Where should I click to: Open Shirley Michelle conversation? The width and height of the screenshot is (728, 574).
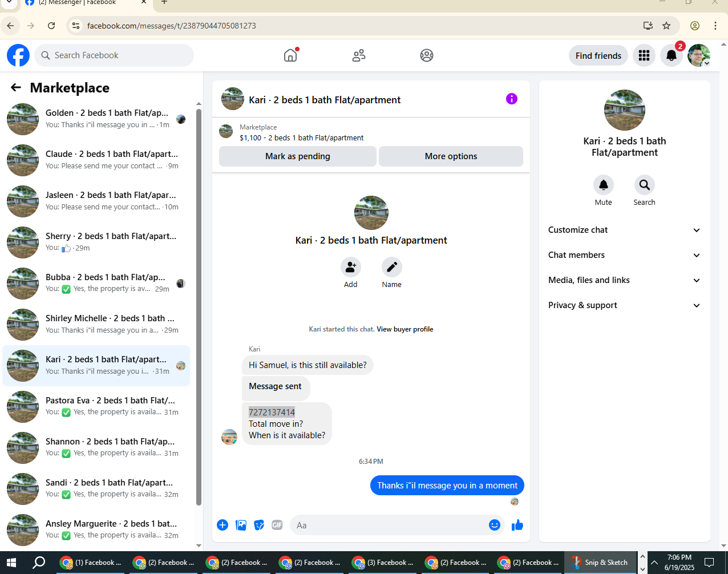point(96,325)
